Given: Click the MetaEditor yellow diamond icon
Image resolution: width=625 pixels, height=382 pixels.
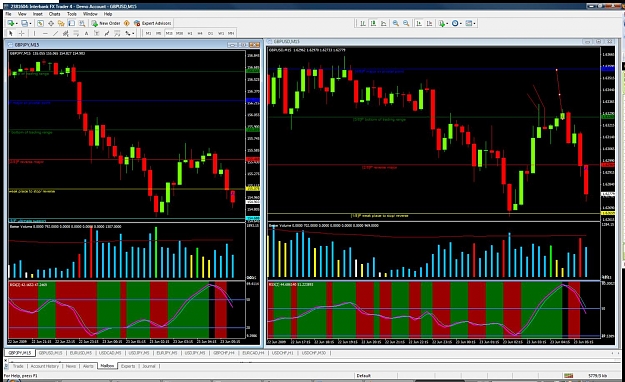Looking at the screenshot, I should click(x=127, y=23).
